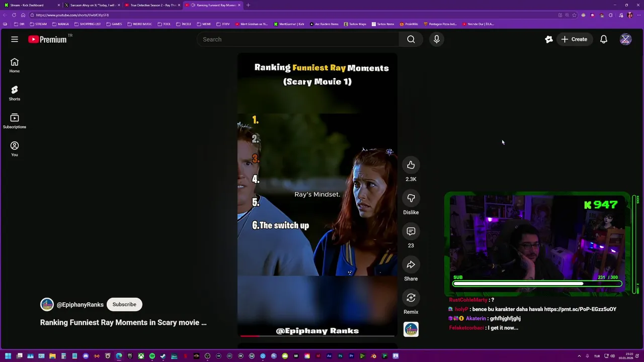The height and width of the screenshot is (362, 644).
Task: Open Steam from the taskbar
Action: (163, 356)
